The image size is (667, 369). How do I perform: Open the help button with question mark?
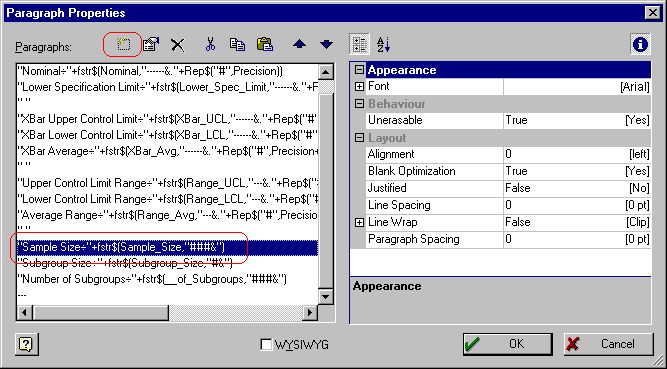click(x=26, y=344)
